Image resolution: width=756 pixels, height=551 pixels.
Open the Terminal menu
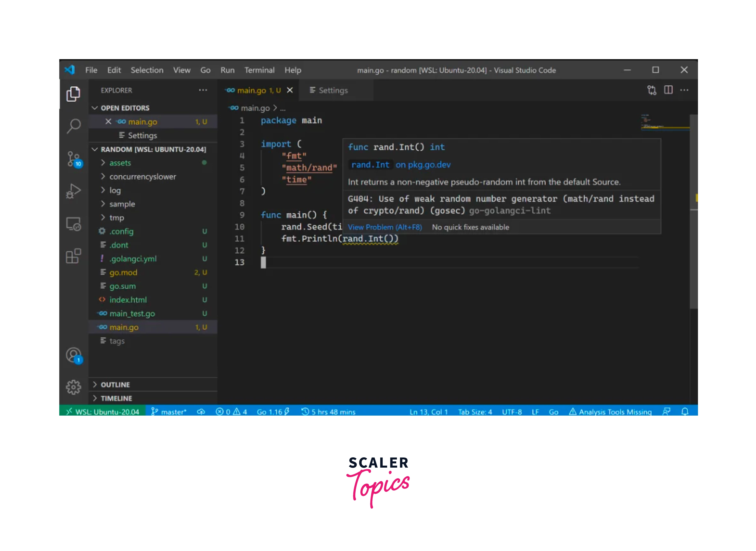coord(259,70)
